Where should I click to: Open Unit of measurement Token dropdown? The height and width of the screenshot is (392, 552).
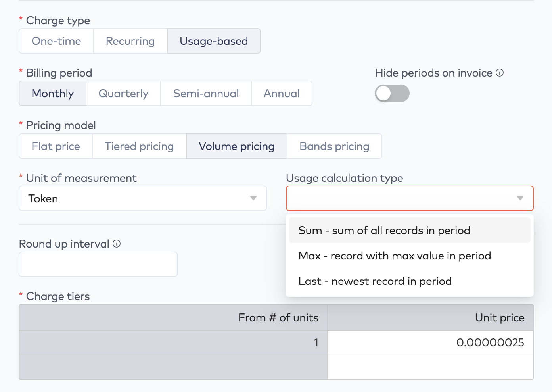click(143, 198)
